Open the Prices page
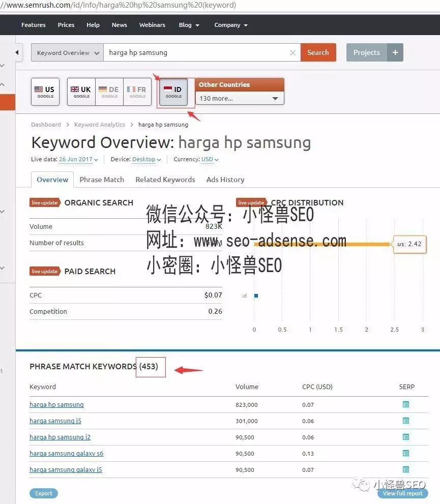The width and height of the screenshot is (440, 504). pos(66,25)
